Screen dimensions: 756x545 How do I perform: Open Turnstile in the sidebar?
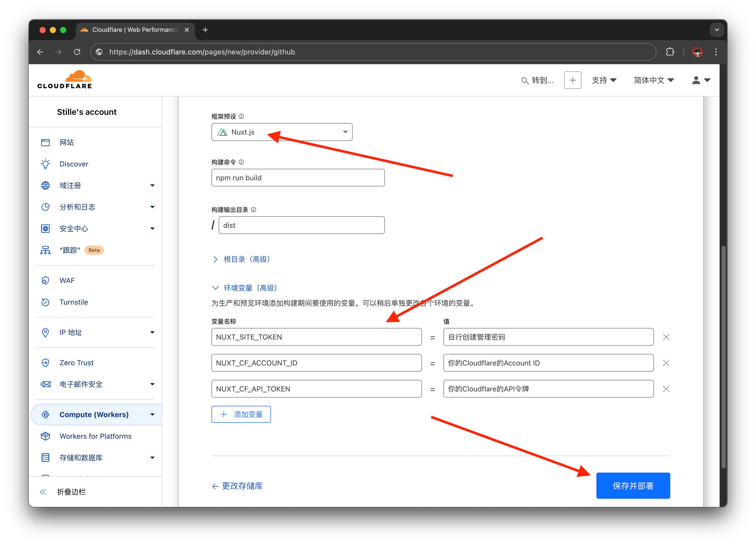point(73,302)
